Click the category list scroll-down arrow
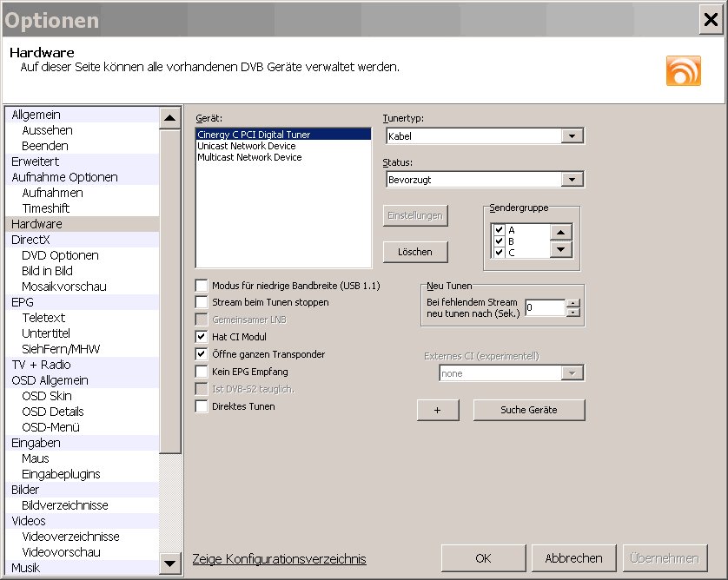Image resolution: width=728 pixels, height=580 pixels. point(170,564)
